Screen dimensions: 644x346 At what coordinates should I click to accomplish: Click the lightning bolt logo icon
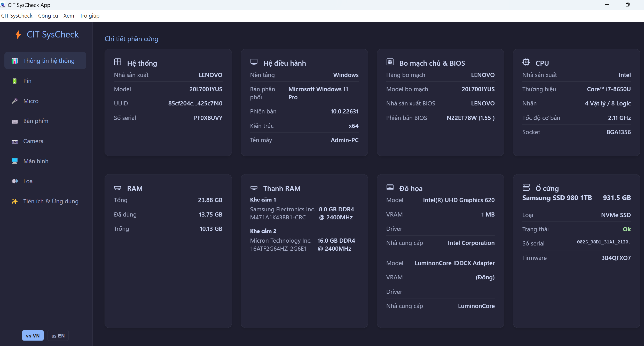pos(18,34)
